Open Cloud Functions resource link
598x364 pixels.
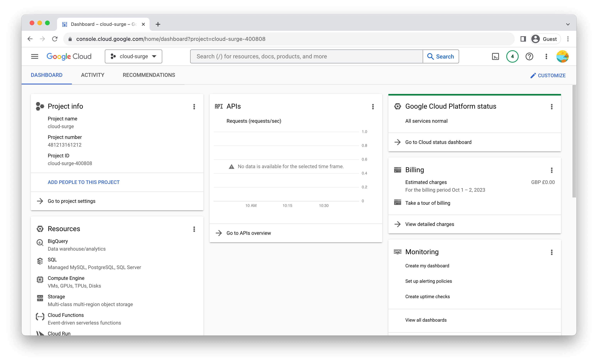(66, 315)
